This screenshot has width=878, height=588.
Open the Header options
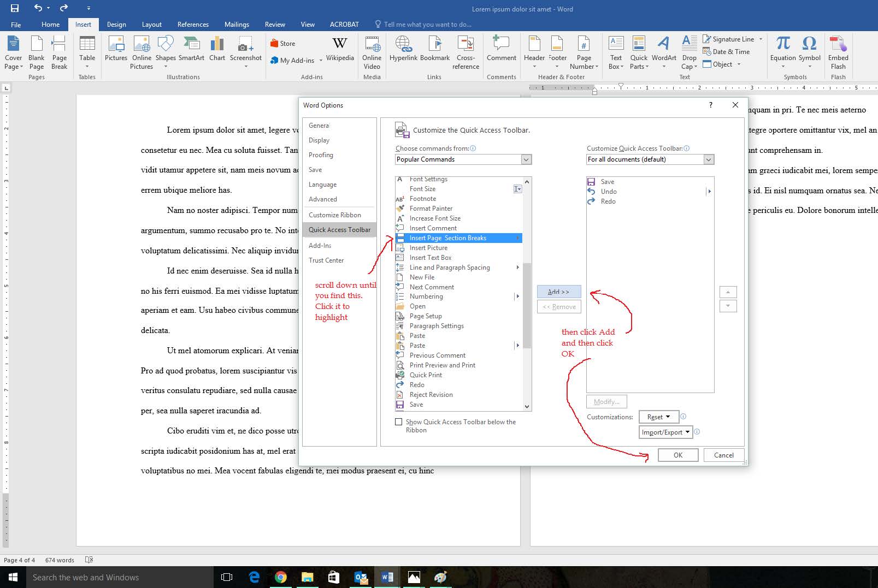[534, 52]
